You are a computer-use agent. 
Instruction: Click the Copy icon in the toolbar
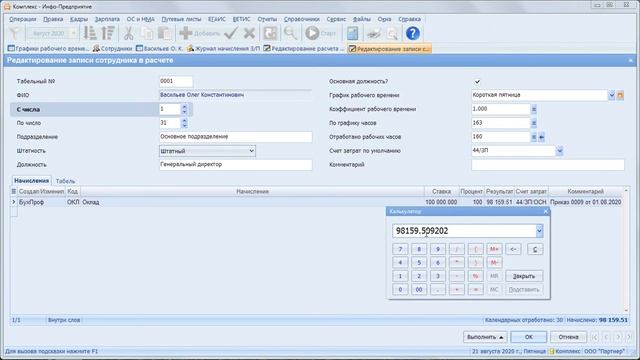pyautogui.click(x=147, y=33)
